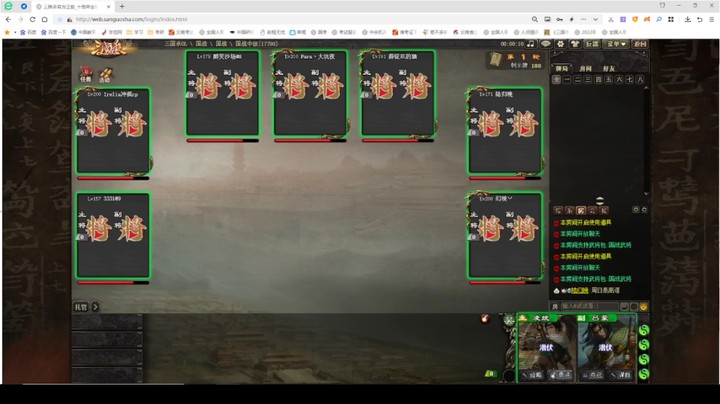Click the chat channel 房 icon left of input
Viewport: 720px width, 404px height.
point(555,306)
